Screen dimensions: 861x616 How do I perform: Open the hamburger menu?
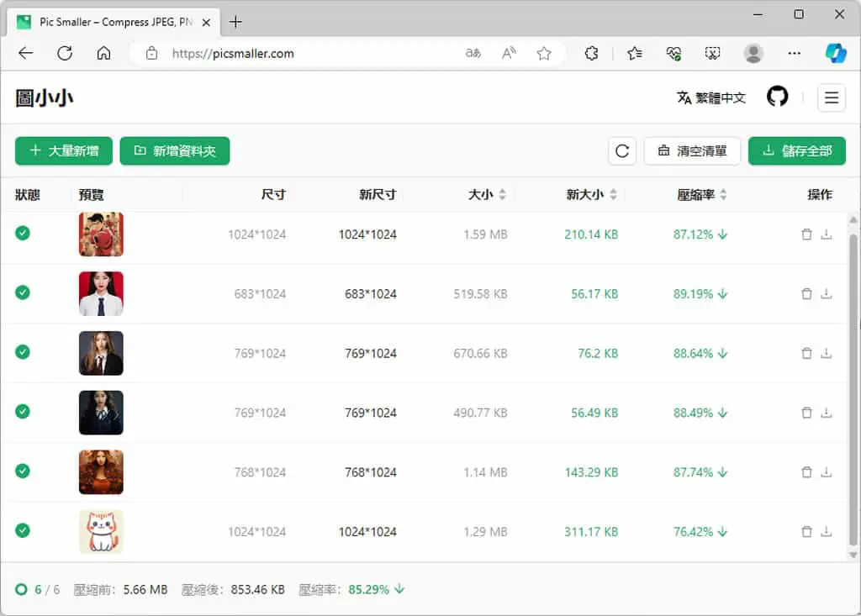click(832, 97)
